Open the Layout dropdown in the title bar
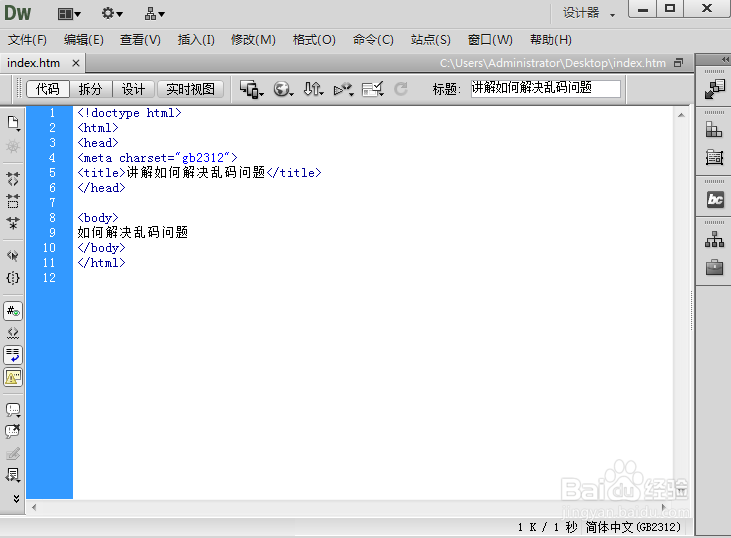 click(69, 14)
